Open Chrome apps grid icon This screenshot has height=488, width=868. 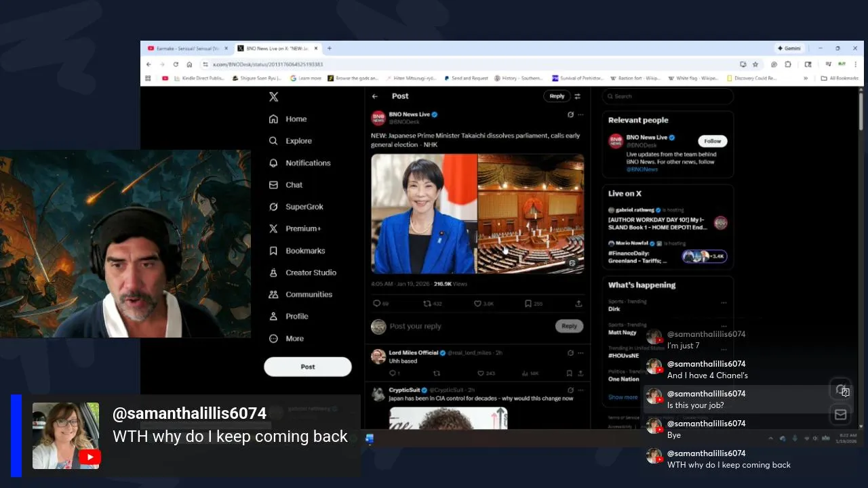pos(148,78)
